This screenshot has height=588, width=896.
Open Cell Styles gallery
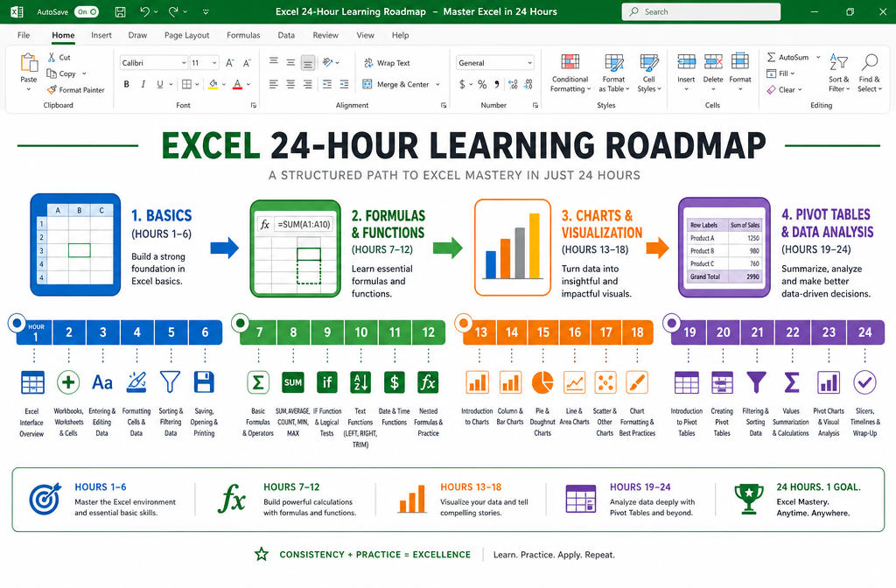[649, 73]
